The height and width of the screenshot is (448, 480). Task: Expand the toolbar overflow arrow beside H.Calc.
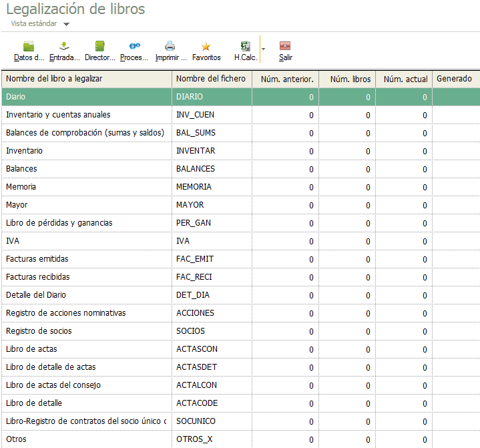263,49
